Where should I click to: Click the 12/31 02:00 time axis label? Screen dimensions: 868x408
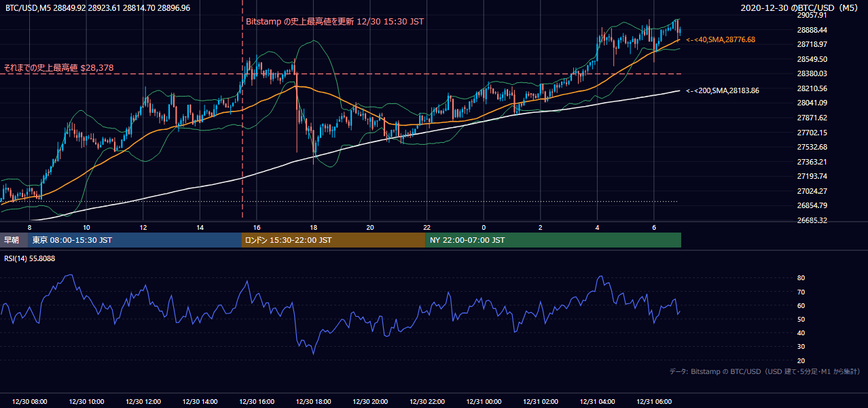pos(541,402)
